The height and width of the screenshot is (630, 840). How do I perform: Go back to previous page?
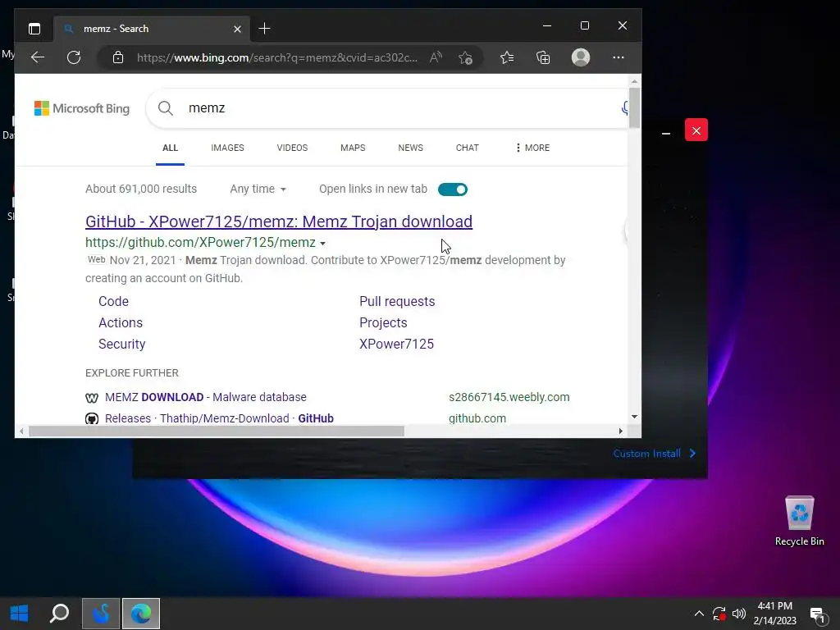[x=38, y=57]
